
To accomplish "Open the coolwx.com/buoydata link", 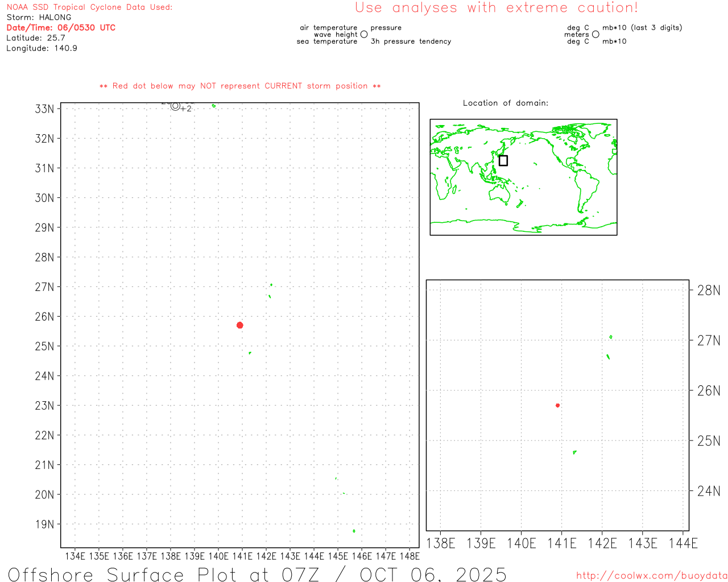I will click(x=651, y=576).
